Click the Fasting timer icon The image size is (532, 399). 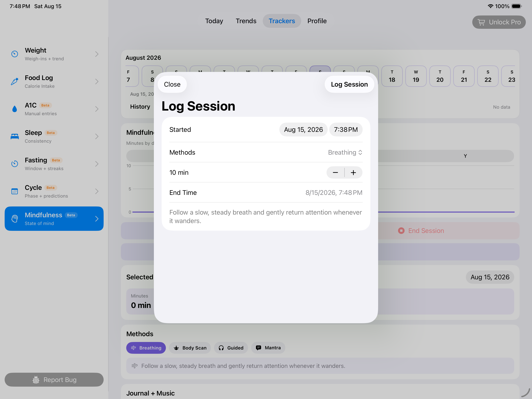(x=15, y=164)
